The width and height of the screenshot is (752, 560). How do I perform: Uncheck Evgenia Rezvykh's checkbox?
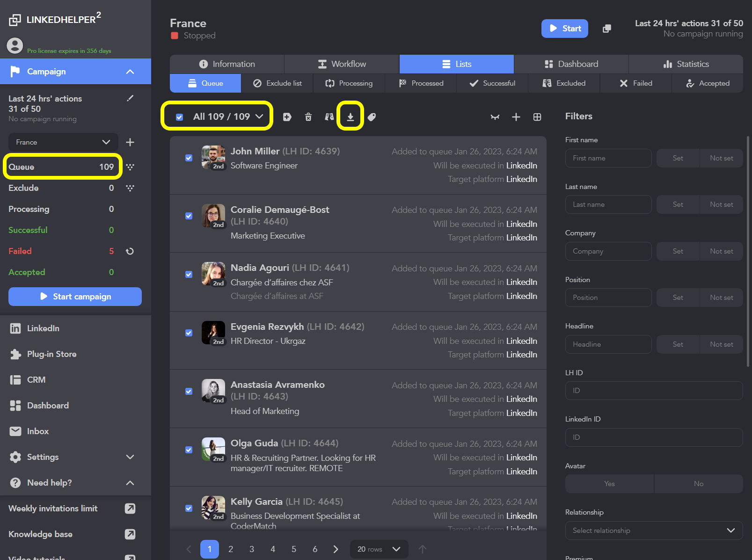(x=189, y=333)
